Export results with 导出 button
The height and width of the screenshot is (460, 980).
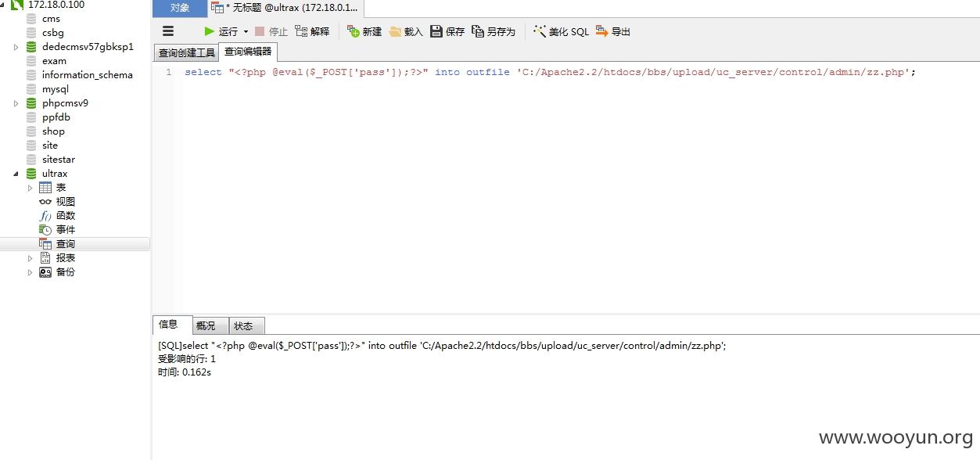(613, 31)
